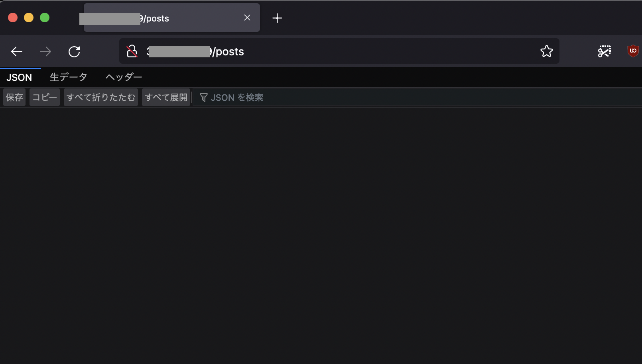Open the ヘッダー headers tab
The height and width of the screenshot is (364, 642).
tap(124, 77)
